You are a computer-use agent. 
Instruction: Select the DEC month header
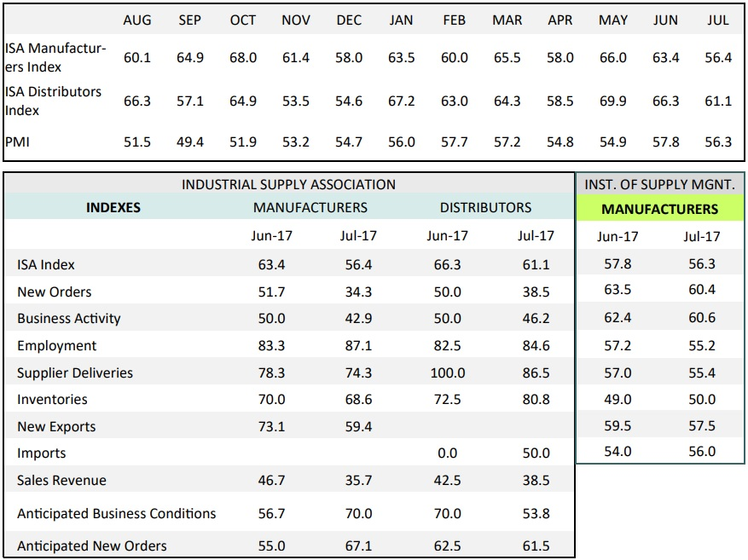click(349, 20)
